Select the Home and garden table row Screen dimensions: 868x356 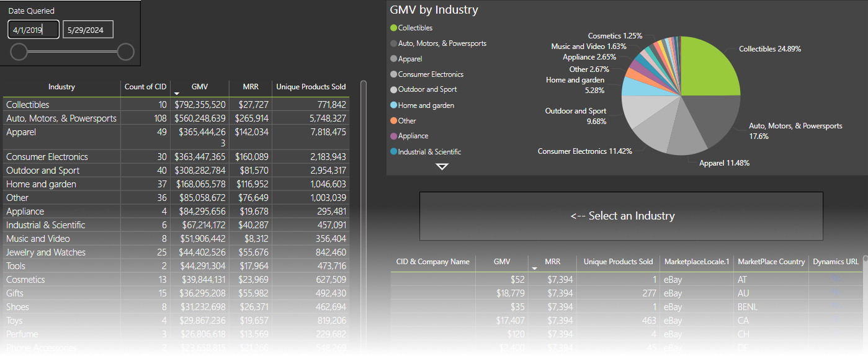coord(177,184)
